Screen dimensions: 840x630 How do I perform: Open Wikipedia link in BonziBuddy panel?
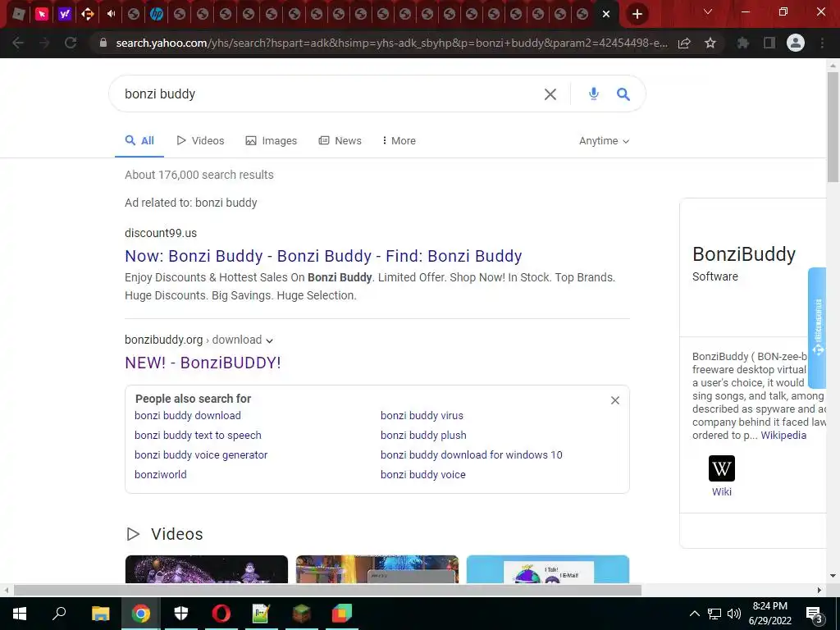(783, 435)
